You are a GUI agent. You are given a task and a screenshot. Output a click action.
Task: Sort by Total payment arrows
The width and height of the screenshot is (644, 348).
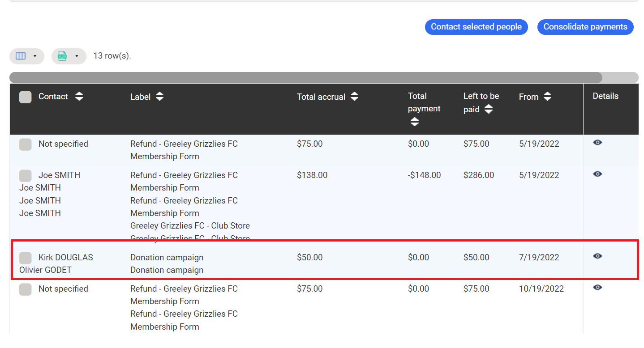(415, 122)
